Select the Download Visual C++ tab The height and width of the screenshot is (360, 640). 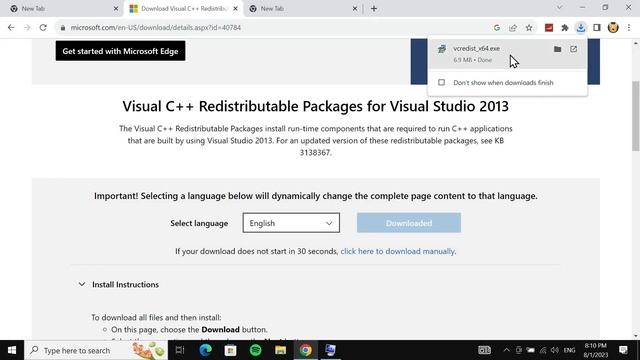pyautogui.click(x=182, y=9)
